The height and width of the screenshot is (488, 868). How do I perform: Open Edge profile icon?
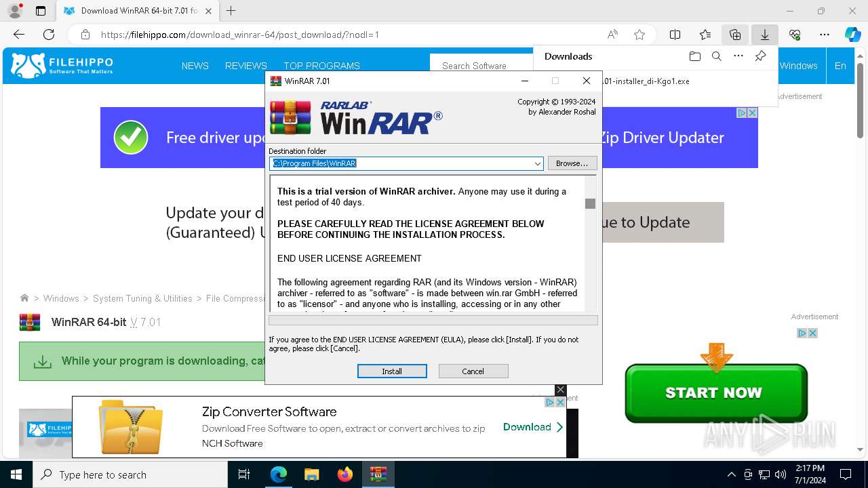pos(14,11)
